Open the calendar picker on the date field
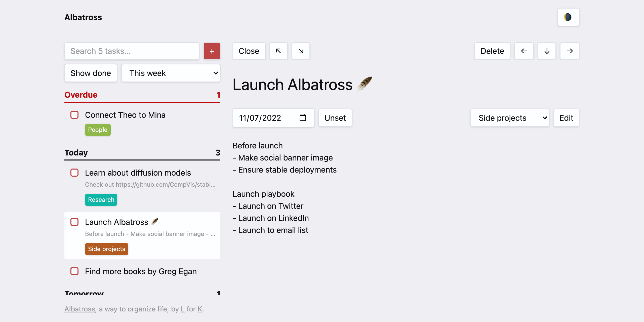The width and height of the screenshot is (644, 322). click(303, 117)
